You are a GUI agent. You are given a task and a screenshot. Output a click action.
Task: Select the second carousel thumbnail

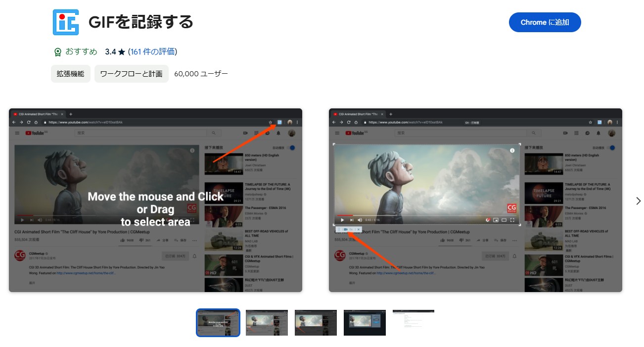(267, 323)
